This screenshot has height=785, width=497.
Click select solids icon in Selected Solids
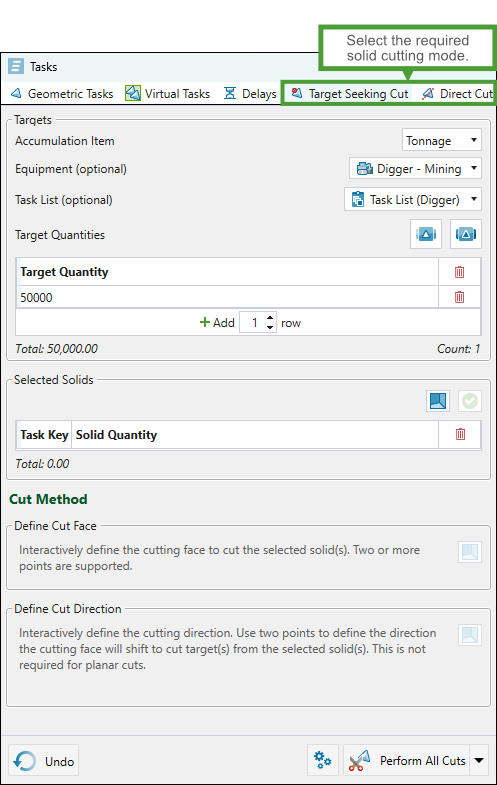tap(438, 401)
